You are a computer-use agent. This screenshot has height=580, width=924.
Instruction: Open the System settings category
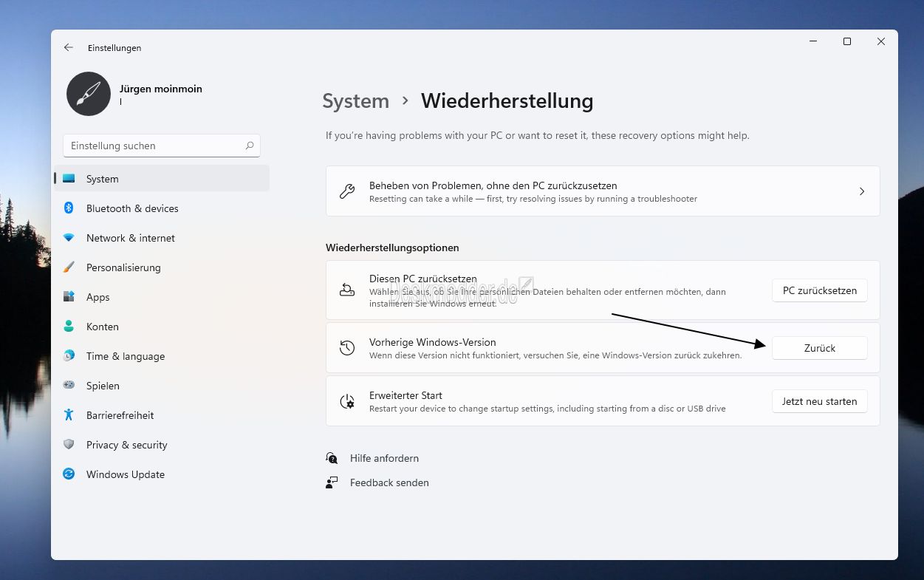[162, 179]
